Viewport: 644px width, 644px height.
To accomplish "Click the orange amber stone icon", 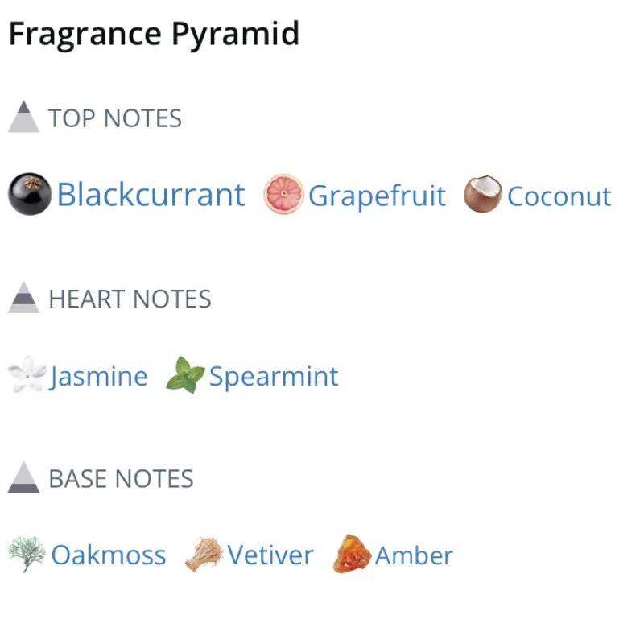I will click(x=352, y=555).
